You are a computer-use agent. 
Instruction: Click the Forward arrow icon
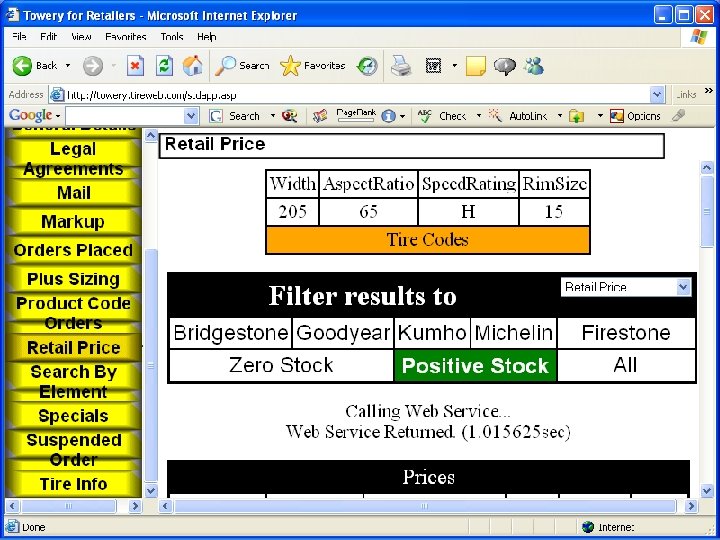click(x=93, y=66)
